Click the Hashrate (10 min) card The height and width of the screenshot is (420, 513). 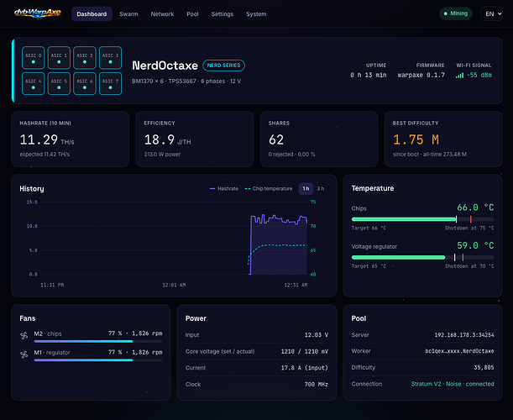tap(70, 139)
